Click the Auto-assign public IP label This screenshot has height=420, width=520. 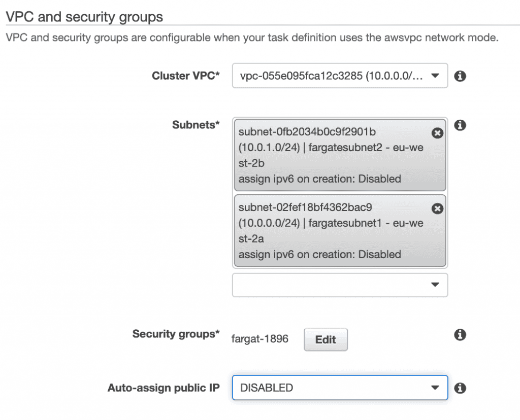click(164, 388)
